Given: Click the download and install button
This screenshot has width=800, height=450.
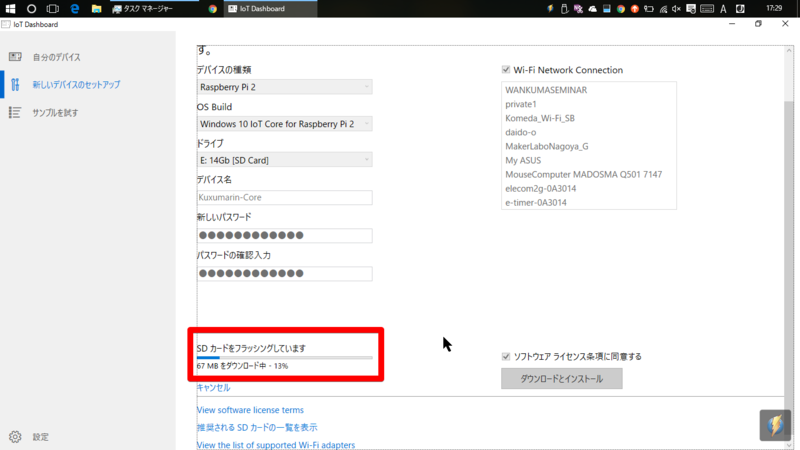Looking at the screenshot, I should 561,379.
